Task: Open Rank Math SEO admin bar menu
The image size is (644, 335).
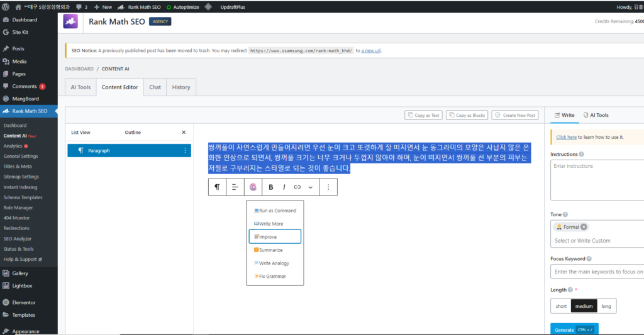Action: pyautogui.click(x=139, y=7)
